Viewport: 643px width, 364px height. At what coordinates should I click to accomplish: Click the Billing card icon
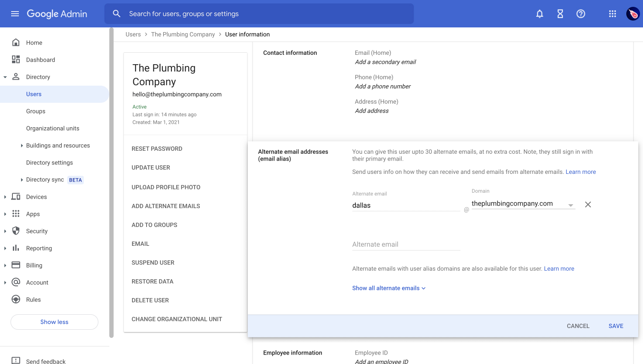coord(16,265)
